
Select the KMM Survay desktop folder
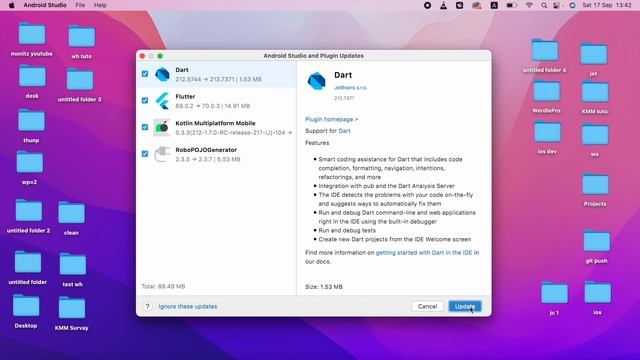point(72,308)
